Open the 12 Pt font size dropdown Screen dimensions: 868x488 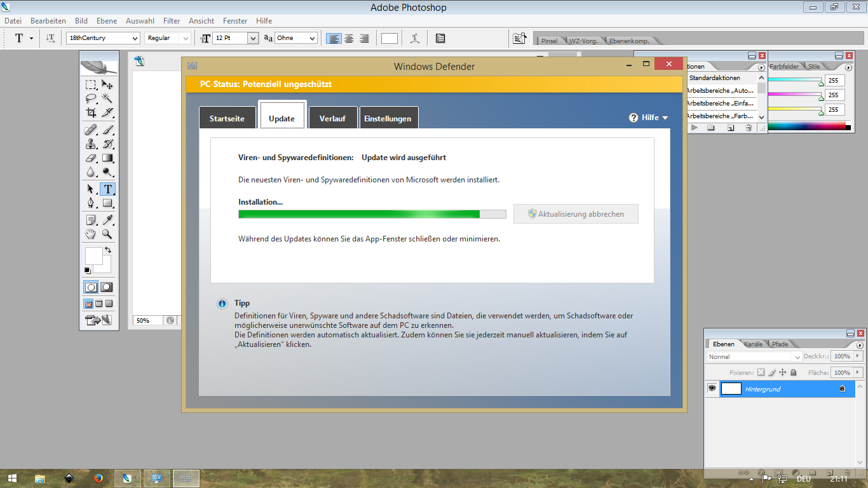click(x=253, y=38)
